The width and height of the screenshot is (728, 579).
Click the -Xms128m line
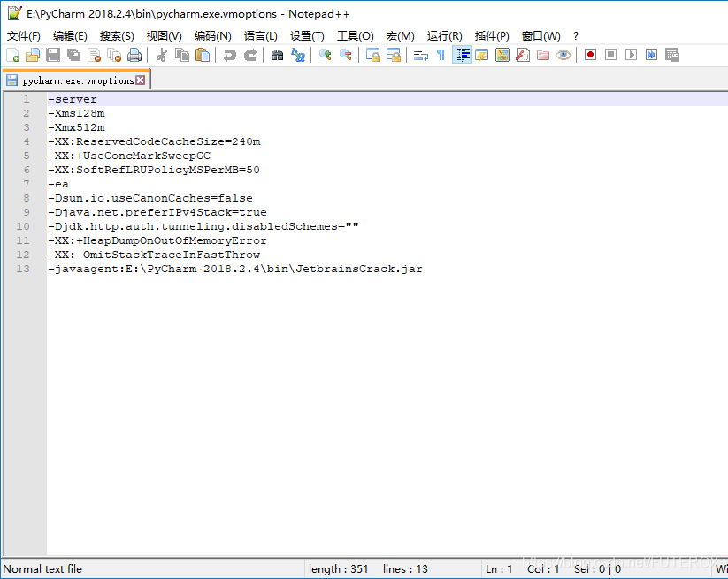coord(76,113)
